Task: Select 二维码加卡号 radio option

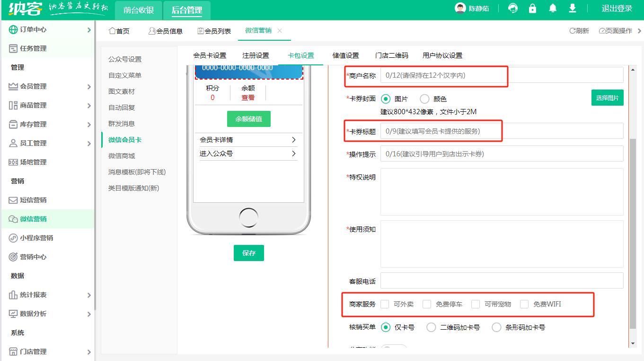Action: click(x=431, y=327)
